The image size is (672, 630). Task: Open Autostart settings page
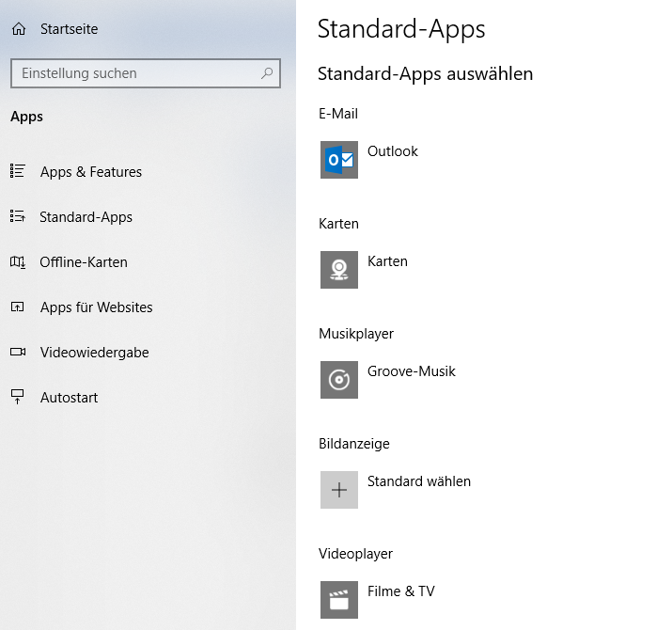(x=69, y=398)
